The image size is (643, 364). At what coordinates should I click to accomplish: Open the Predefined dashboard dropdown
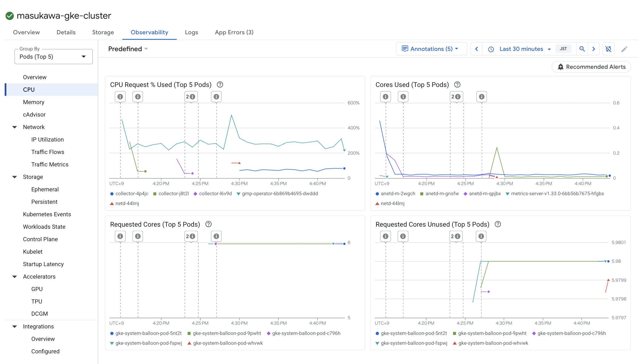128,49
